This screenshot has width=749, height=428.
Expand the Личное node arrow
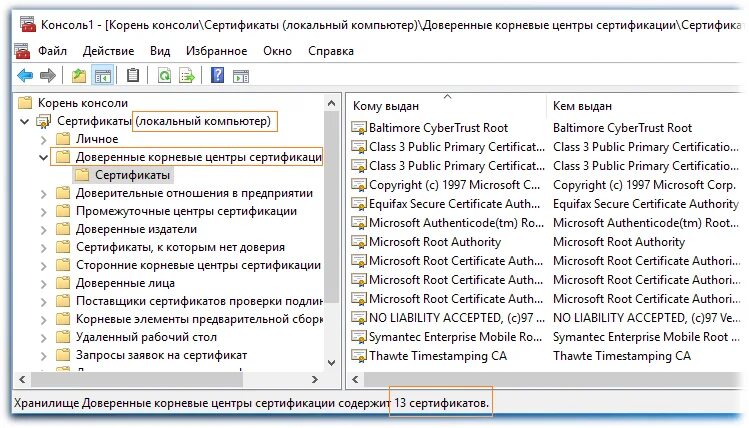[x=43, y=139]
